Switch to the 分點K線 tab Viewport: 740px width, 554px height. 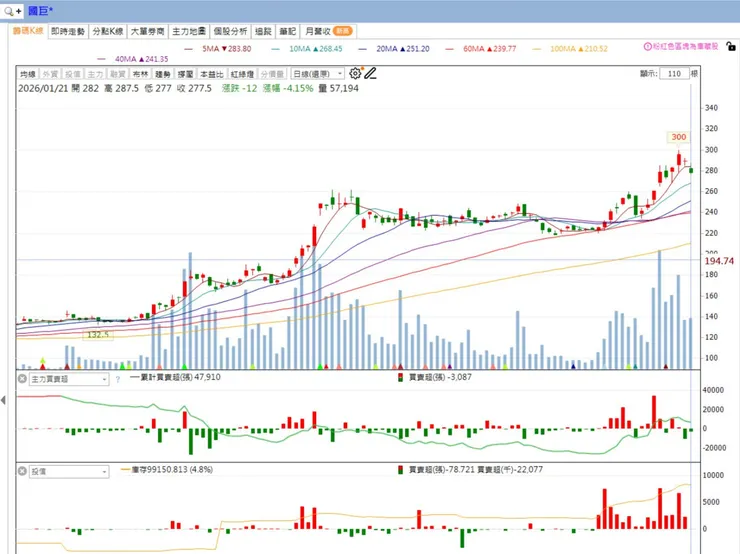(108, 31)
